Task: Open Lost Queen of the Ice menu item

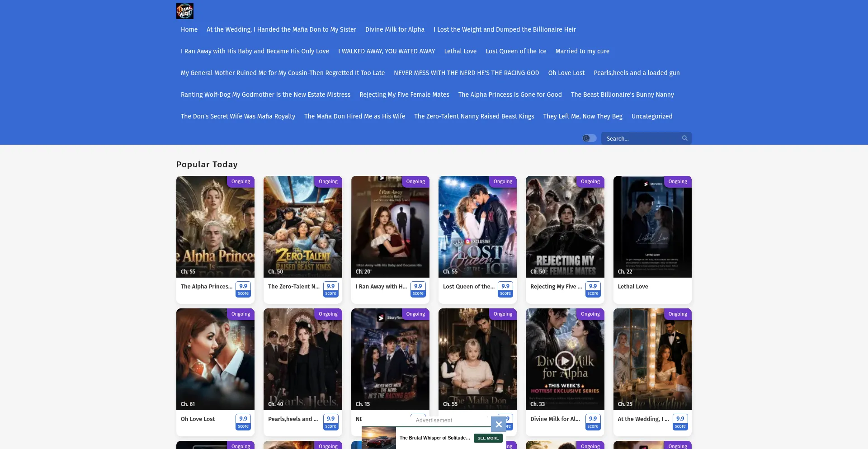Action: point(516,51)
